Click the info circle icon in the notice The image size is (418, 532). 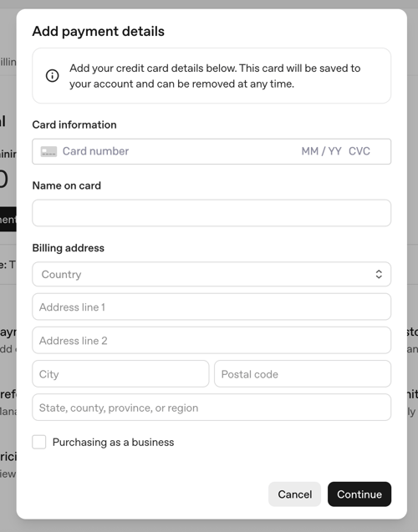click(53, 76)
